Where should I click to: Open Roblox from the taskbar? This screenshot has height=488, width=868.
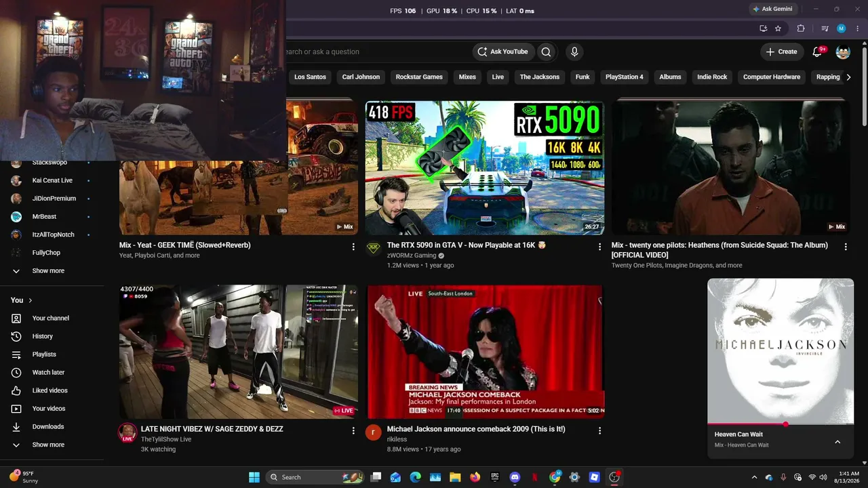tap(594, 477)
